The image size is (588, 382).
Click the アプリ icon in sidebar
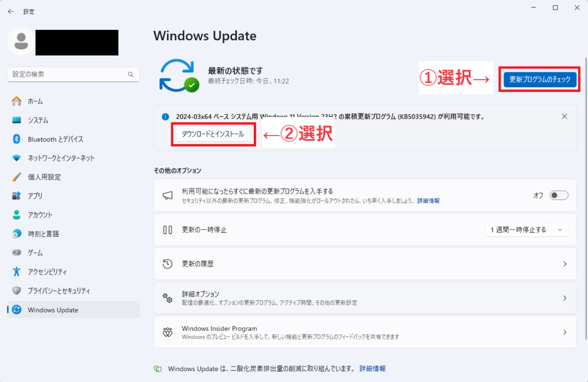point(17,195)
